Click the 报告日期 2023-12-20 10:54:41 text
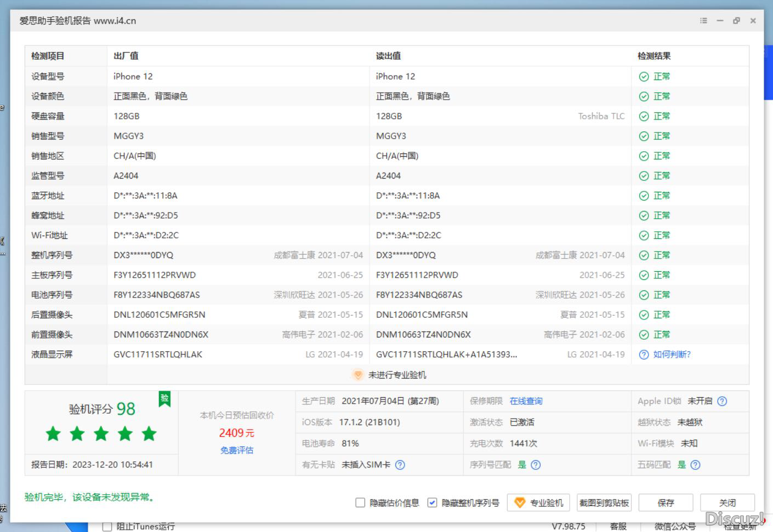 [x=92, y=465]
